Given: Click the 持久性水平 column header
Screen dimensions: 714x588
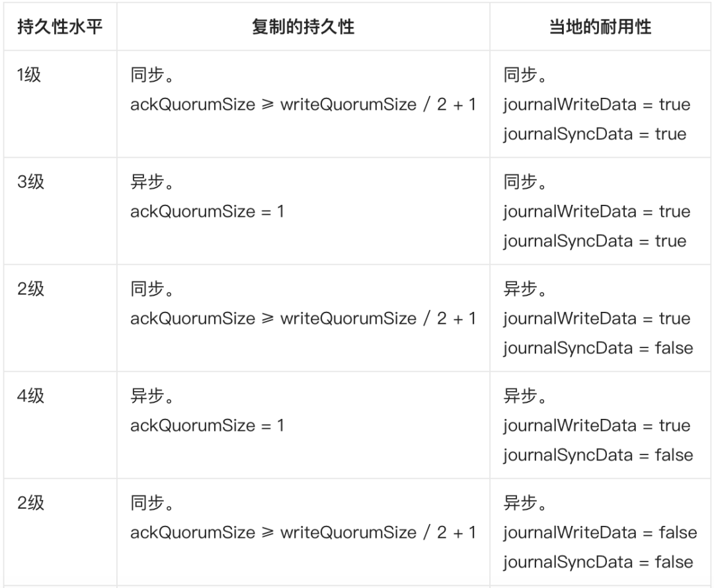Looking at the screenshot, I should pyautogui.click(x=60, y=27).
